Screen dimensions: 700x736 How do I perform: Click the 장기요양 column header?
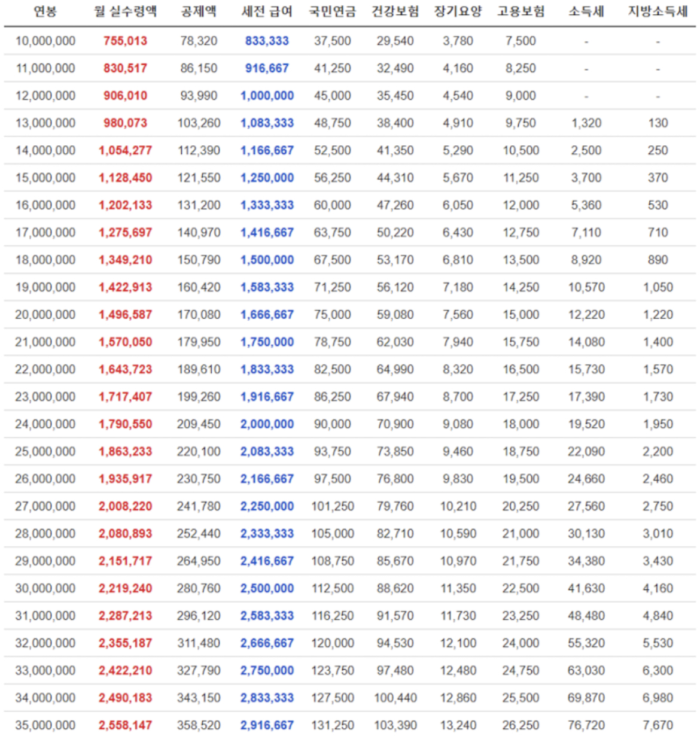458,11
